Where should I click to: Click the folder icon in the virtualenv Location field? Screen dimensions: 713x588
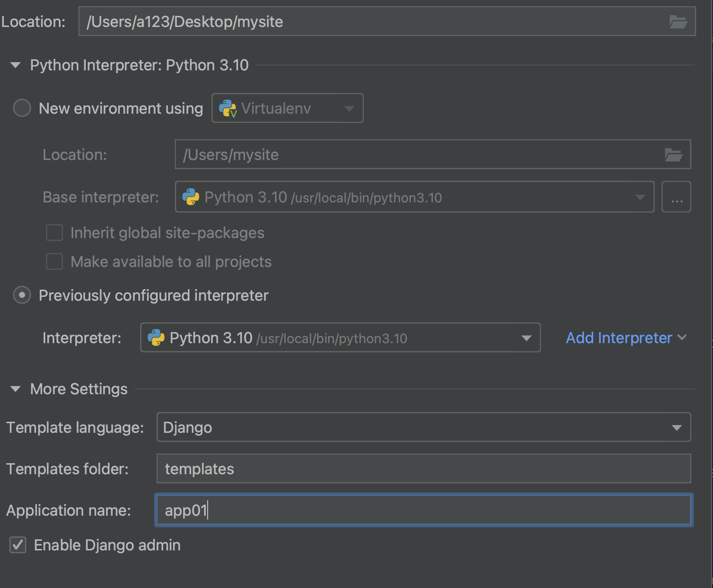click(x=673, y=155)
